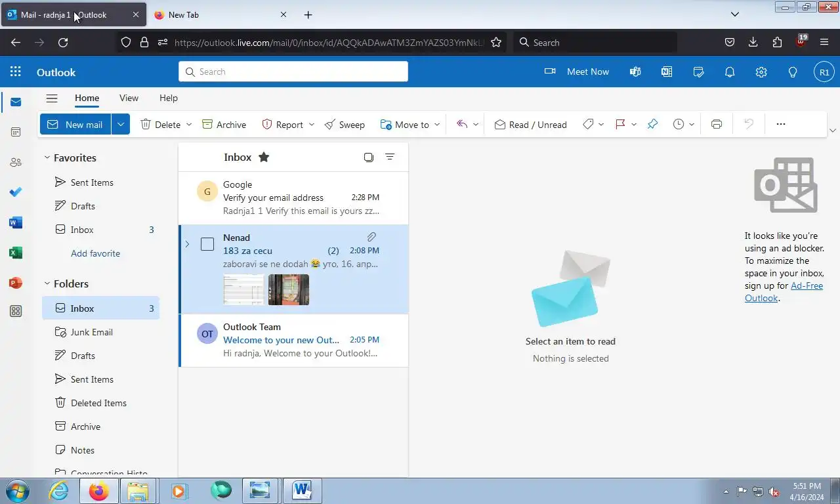Expand the Nenad conversation thread
This screenshot has width=840, height=504.
187,244
